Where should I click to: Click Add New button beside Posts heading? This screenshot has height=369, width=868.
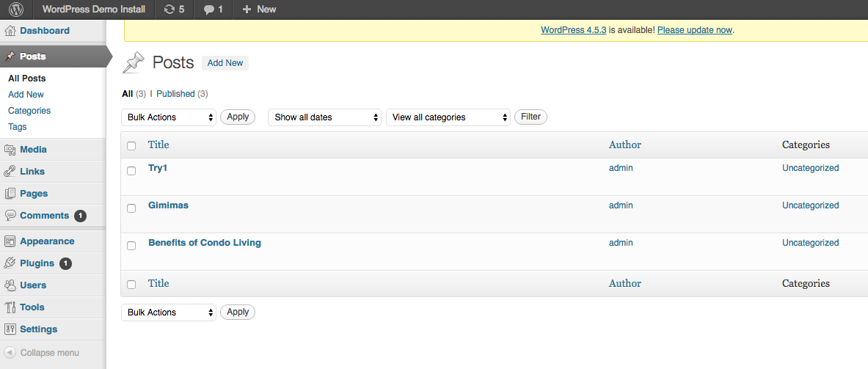coord(225,63)
